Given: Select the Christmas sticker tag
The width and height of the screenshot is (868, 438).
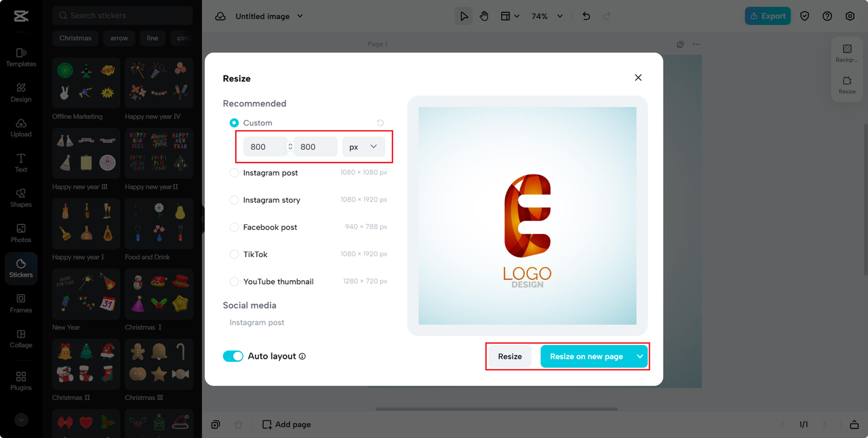Looking at the screenshot, I should click(75, 38).
